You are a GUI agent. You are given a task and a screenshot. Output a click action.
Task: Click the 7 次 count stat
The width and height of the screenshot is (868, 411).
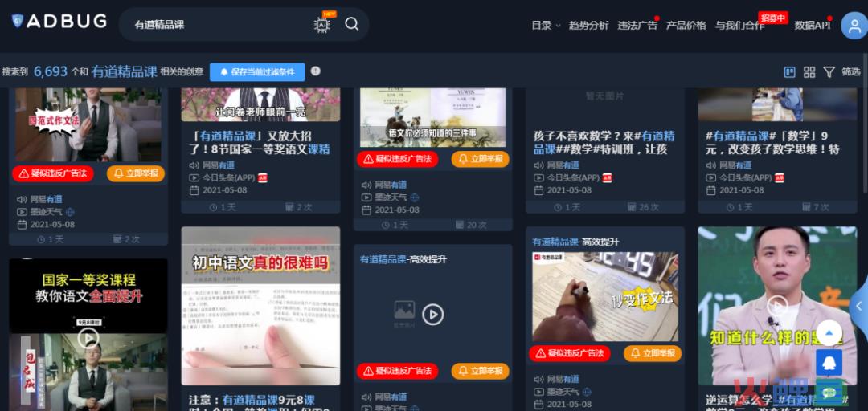[x=816, y=207]
